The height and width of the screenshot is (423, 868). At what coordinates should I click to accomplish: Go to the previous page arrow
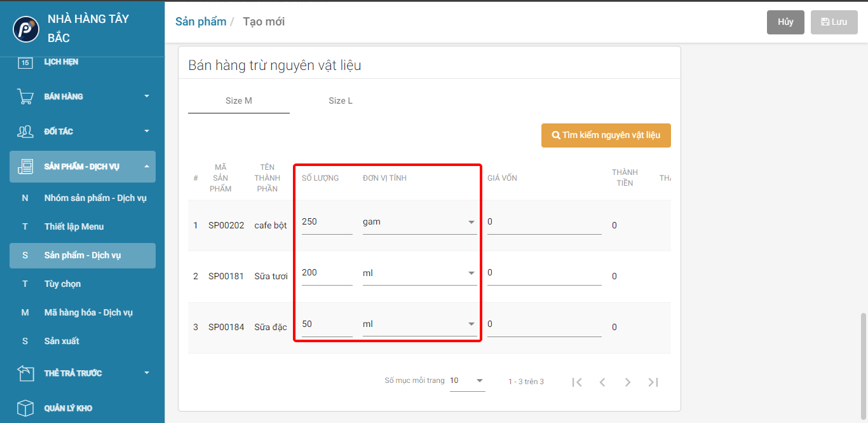point(602,382)
